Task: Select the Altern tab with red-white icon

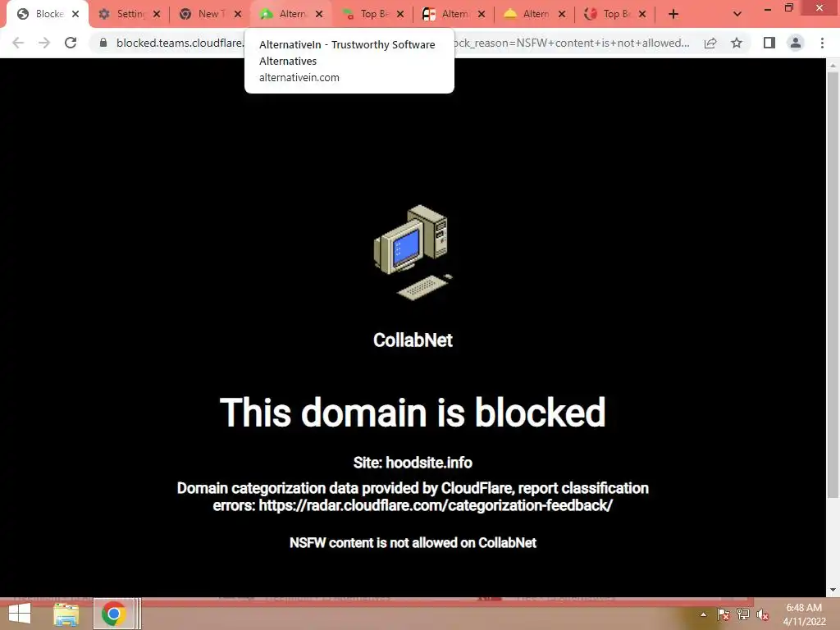Action: click(x=452, y=14)
